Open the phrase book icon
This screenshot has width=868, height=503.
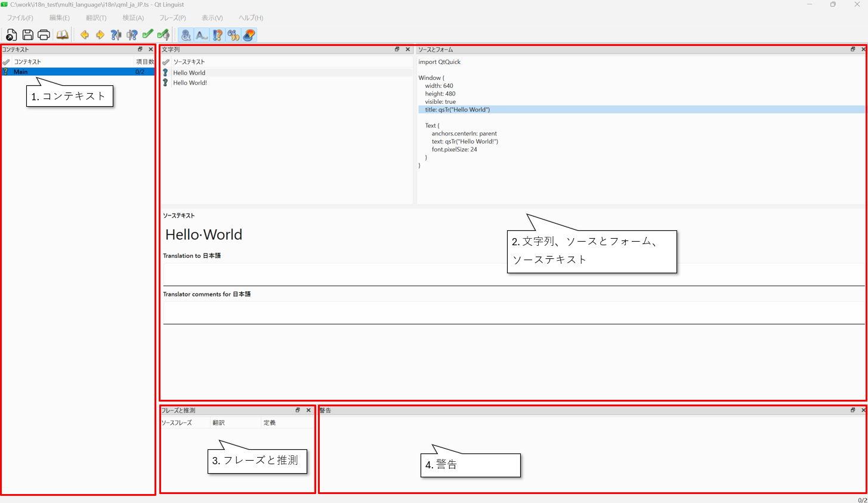pos(63,35)
